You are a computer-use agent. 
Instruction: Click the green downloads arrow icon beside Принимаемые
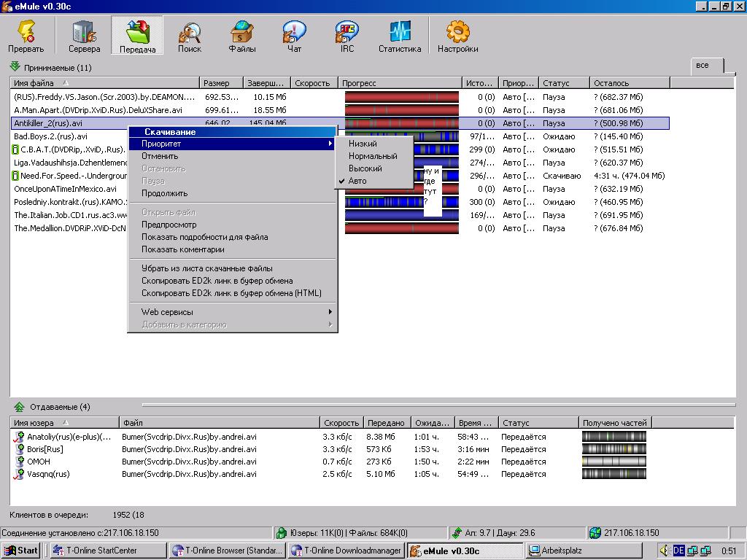click(x=15, y=66)
